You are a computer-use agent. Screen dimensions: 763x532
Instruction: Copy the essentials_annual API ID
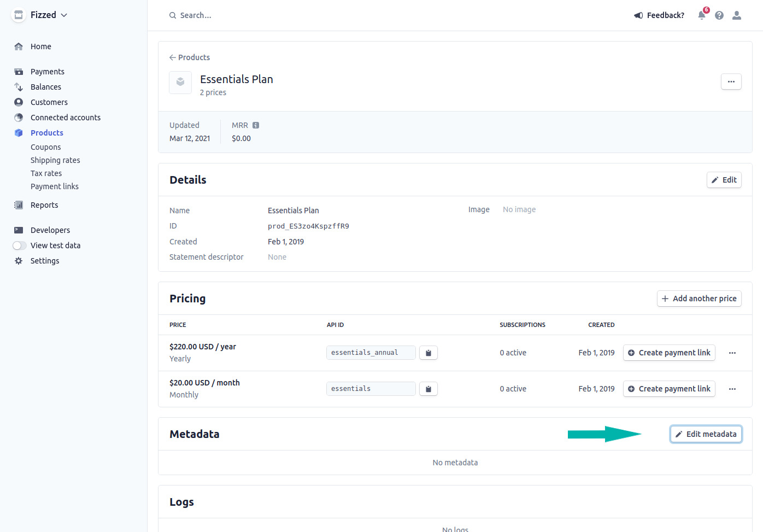click(429, 353)
